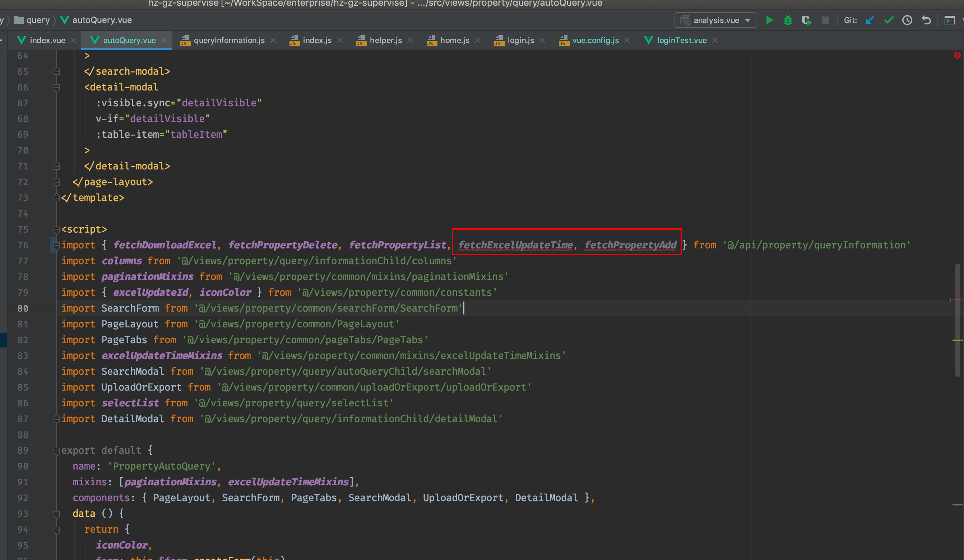
Task: Run the analysis.vue configuration
Action: pyautogui.click(x=770, y=20)
